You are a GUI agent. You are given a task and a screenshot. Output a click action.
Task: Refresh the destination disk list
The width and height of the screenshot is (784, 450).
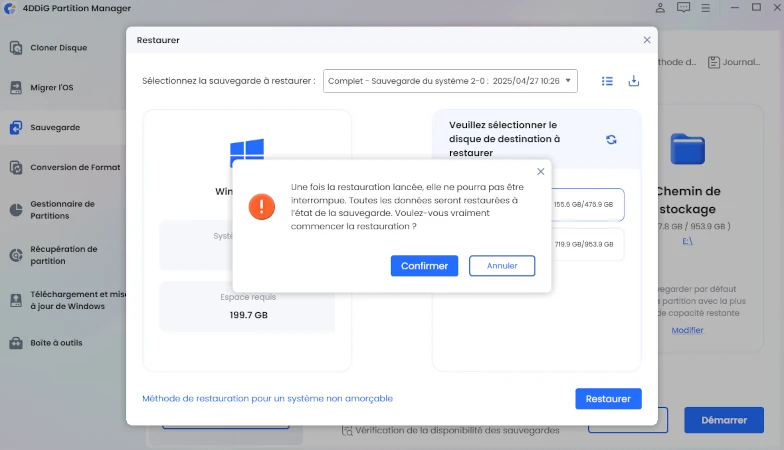point(611,140)
